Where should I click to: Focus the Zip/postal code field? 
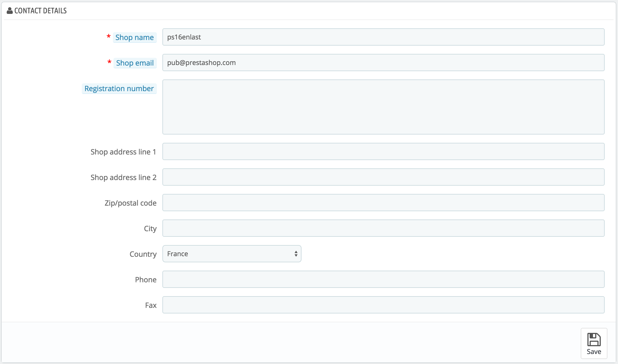[x=383, y=203]
